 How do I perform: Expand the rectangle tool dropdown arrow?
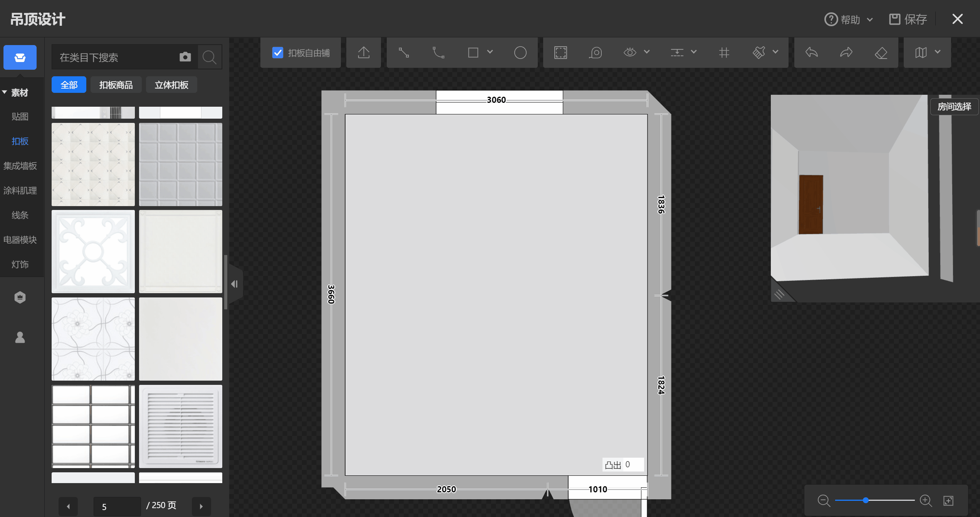(490, 52)
